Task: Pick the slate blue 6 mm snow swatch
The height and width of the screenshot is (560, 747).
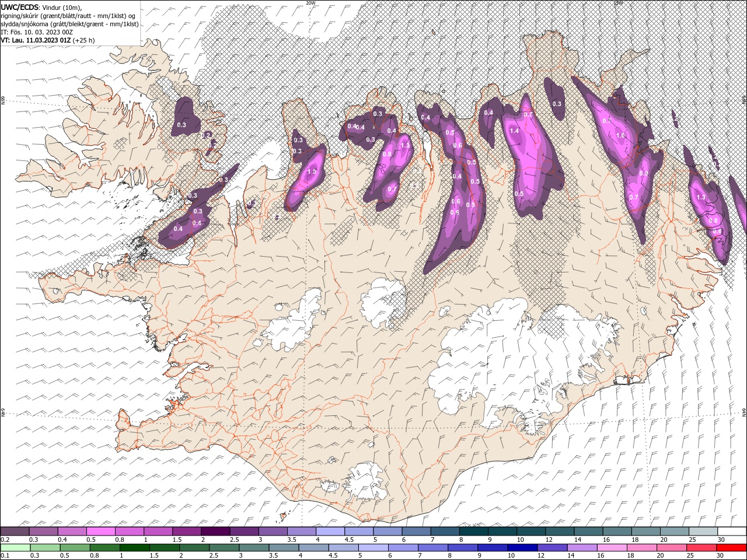Action: (x=417, y=531)
